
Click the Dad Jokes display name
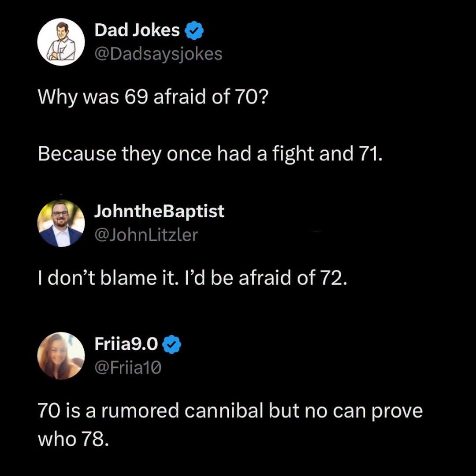[137, 30]
